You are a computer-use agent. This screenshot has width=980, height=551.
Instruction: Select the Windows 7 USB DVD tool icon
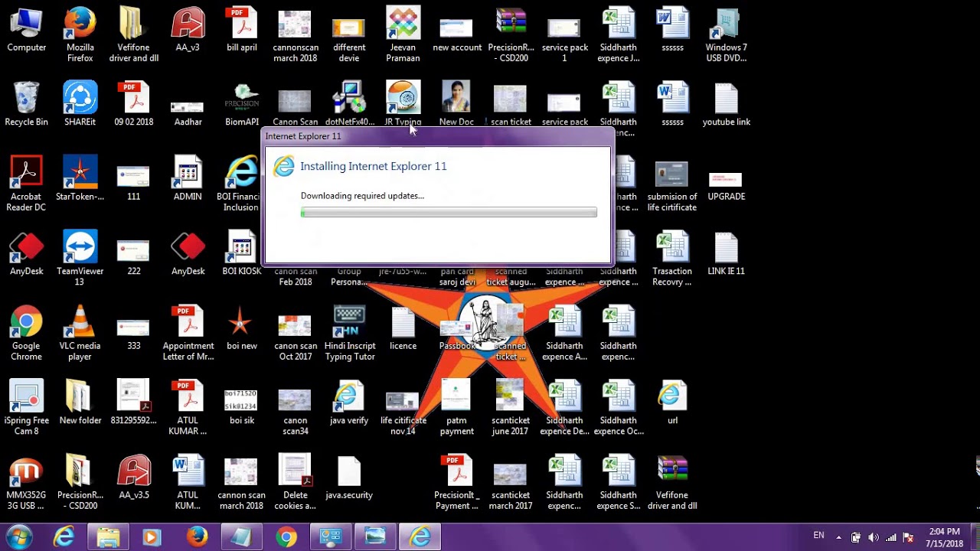726,35
